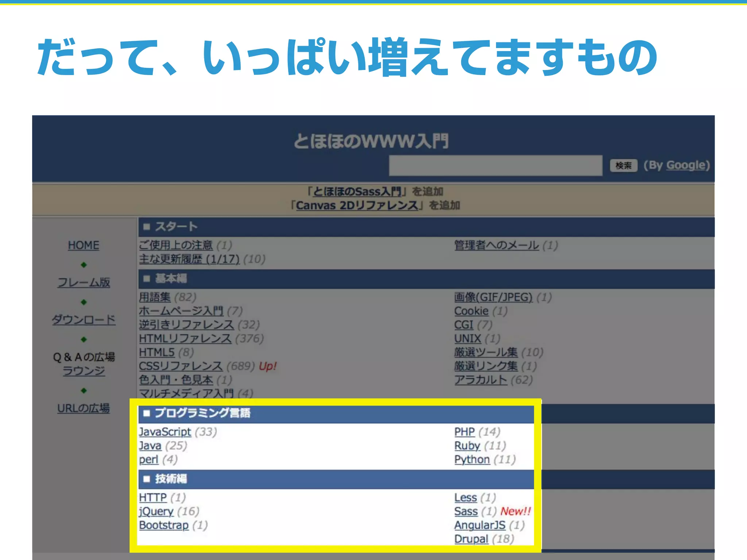The height and width of the screenshot is (560, 747).
Task: Select ダウンロード in the sidebar
Action: click(x=84, y=320)
